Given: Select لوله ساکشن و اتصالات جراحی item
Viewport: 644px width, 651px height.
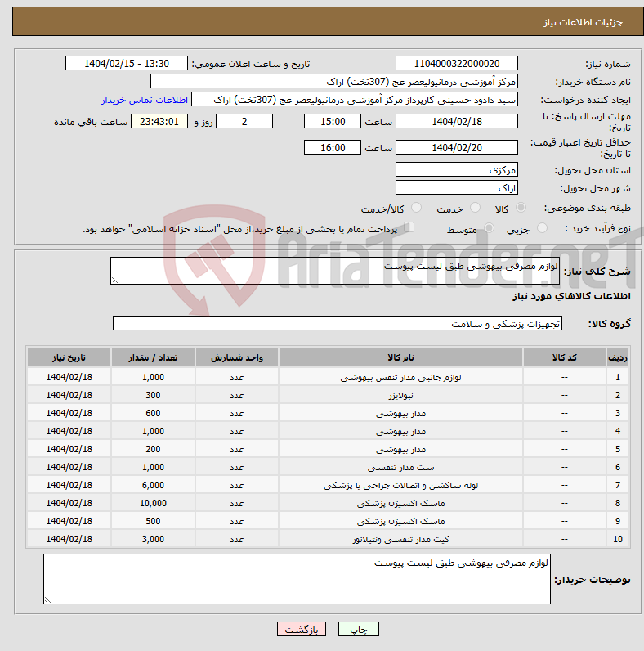Looking at the screenshot, I should click(x=400, y=485).
